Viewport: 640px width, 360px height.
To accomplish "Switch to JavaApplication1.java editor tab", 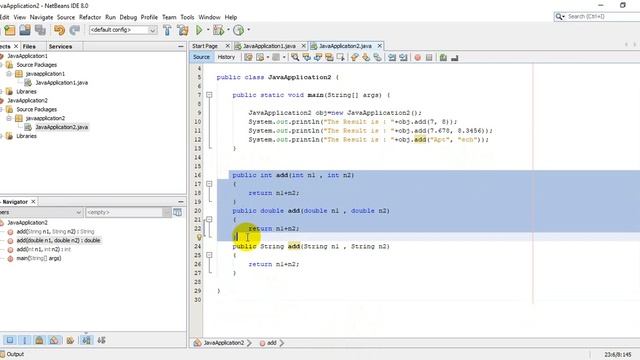I will click(269, 46).
